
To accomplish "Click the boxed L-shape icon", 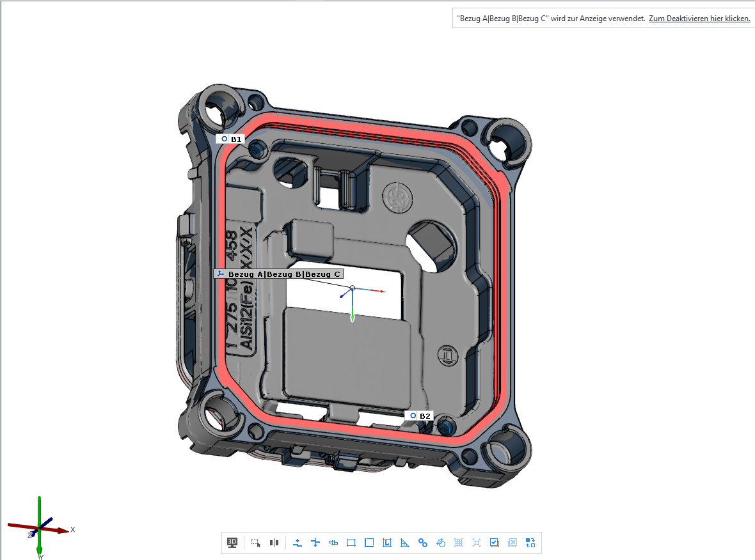I will tap(387, 543).
